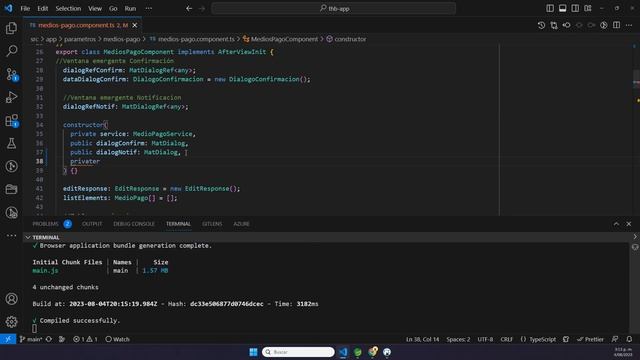
Task: Open the Accounts menu icon
Action: point(11,299)
